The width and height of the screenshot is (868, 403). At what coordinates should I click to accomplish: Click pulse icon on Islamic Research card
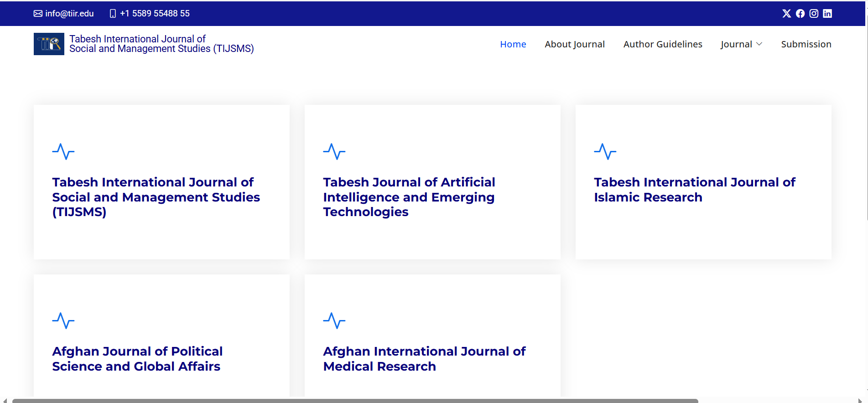coord(605,151)
